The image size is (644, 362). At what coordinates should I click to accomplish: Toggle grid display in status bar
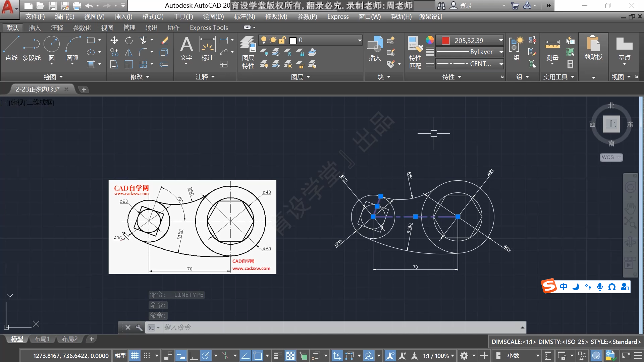pyautogui.click(x=135, y=356)
